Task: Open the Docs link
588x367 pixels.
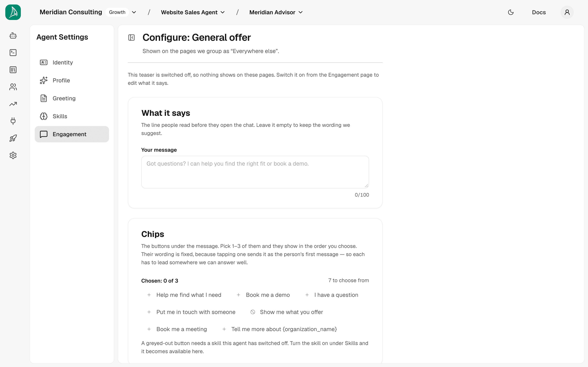Action: pos(539,12)
